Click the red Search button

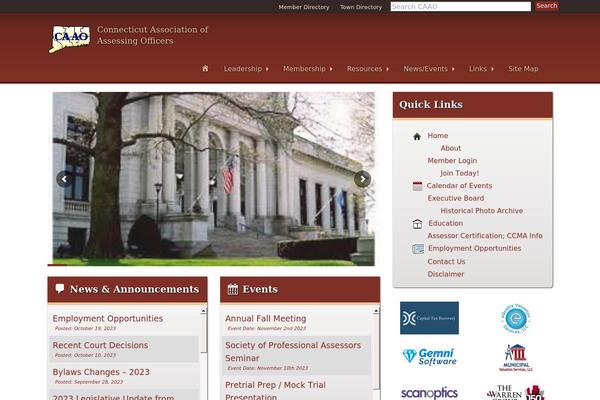(x=546, y=6)
